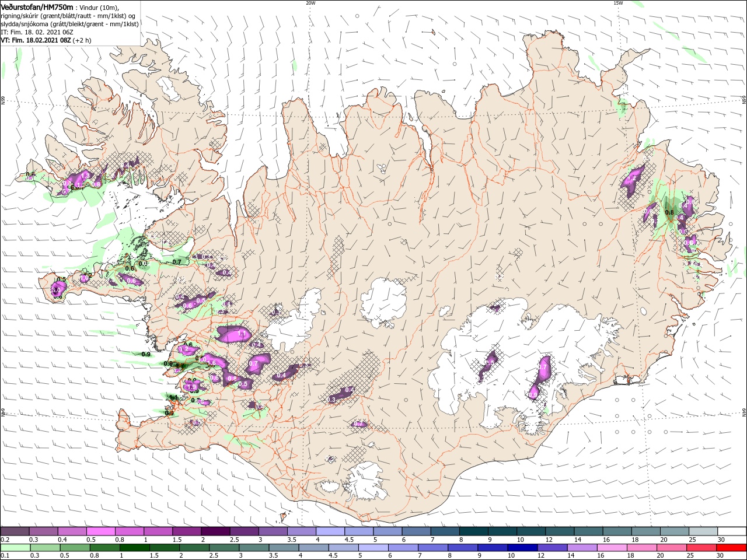
Task: Choose the 4 mm pale lavender snow swatch
Action: click(x=329, y=531)
